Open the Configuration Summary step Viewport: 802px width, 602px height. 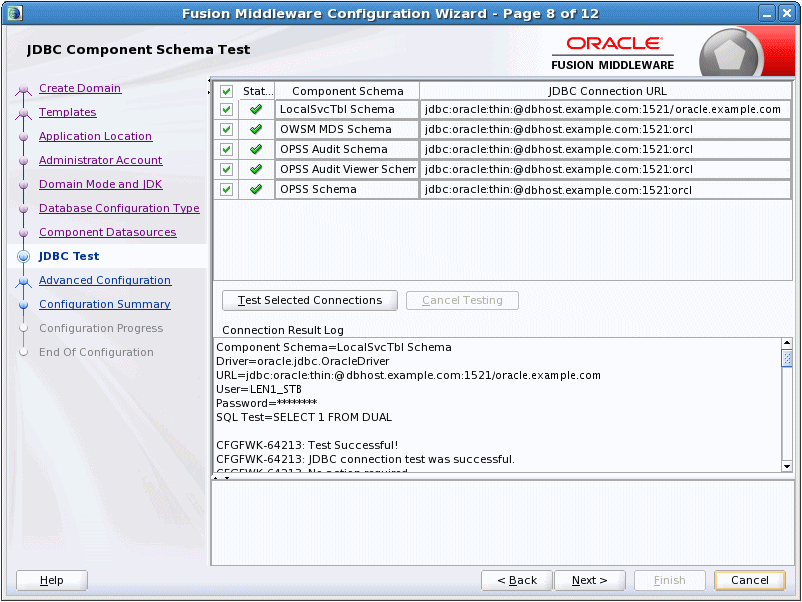(105, 304)
